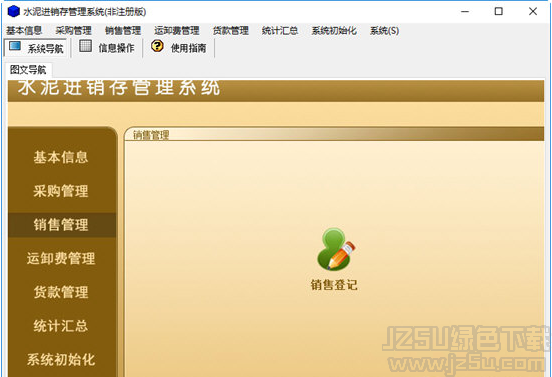
Task: Open the 系统初始化 menu in menu bar
Action: pyautogui.click(x=334, y=31)
